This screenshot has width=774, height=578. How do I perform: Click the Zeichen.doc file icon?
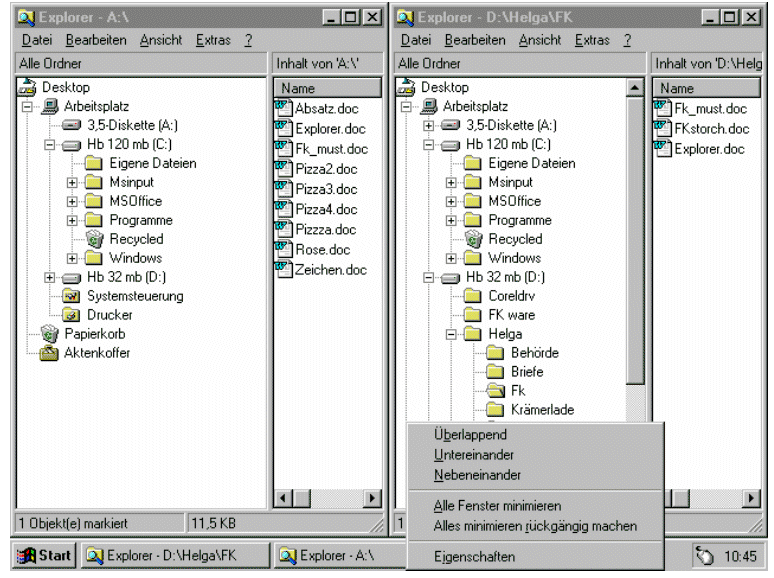pyautogui.click(x=283, y=270)
